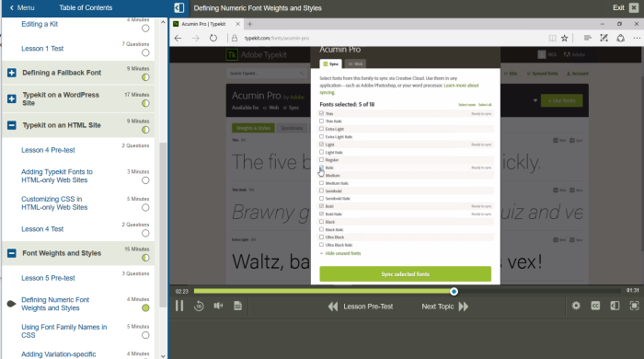Open the transcript document icon
The height and width of the screenshot is (359, 644).
[x=237, y=306]
